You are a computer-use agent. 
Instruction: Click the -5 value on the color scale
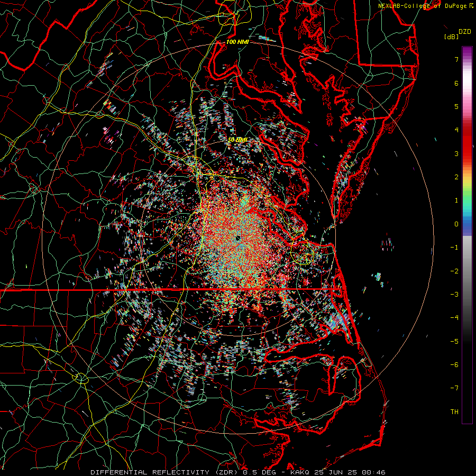tap(454, 342)
